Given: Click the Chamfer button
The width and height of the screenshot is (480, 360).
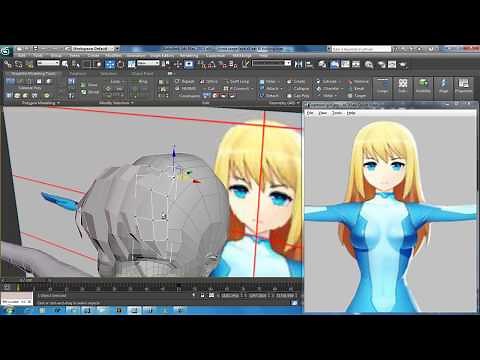Looking at the screenshot, I should tap(328, 89).
